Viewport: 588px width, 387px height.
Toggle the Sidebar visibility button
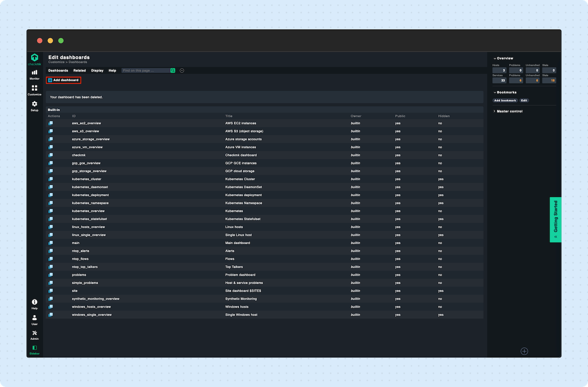tap(34, 350)
